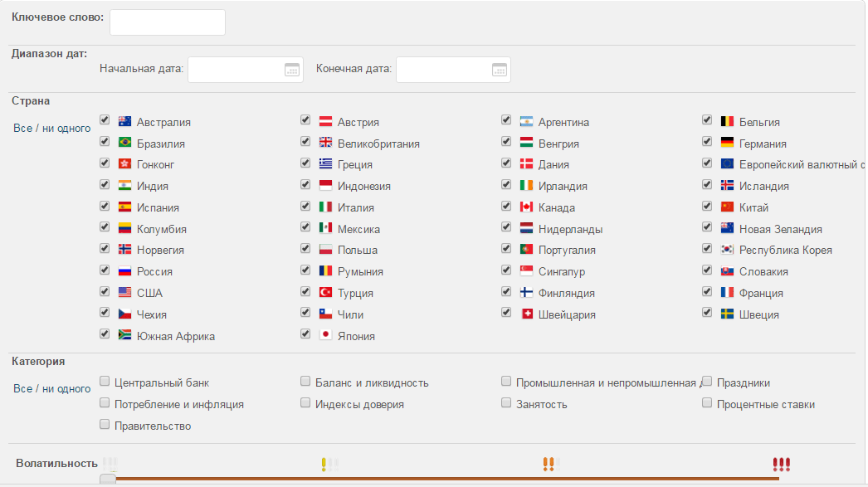Tick the Промышленная и непромышленная checkbox
The width and height of the screenshot is (868, 487).
(x=506, y=381)
